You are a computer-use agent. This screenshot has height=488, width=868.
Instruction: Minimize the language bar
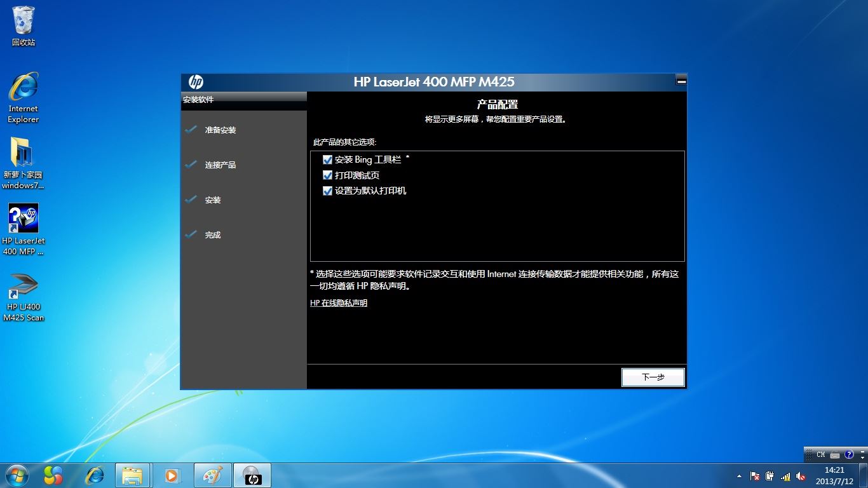tap(862, 451)
